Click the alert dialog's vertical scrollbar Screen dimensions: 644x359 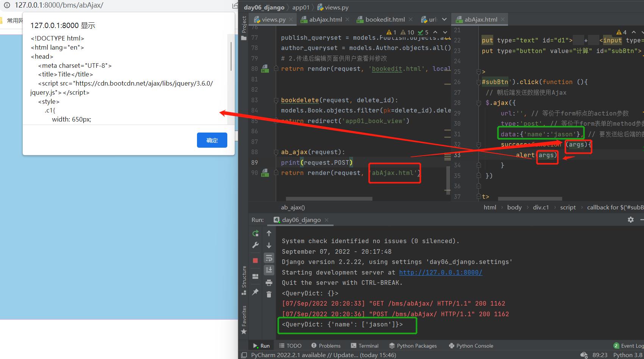[231, 57]
